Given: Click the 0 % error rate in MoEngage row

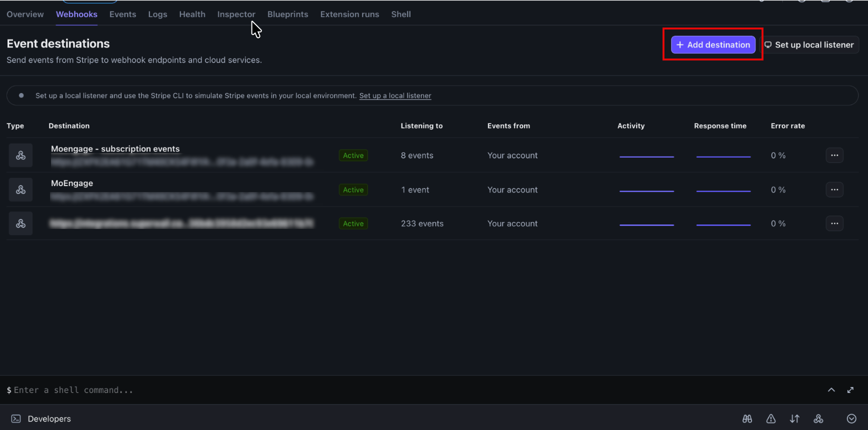Looking at the screenshot, I should 778,190.
